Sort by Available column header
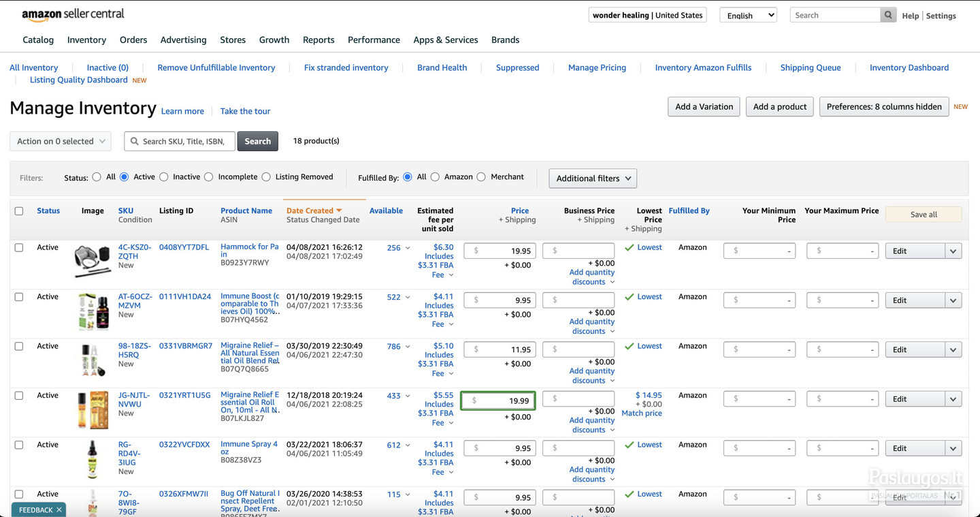The image size is (980, 517). coord(386,210)
